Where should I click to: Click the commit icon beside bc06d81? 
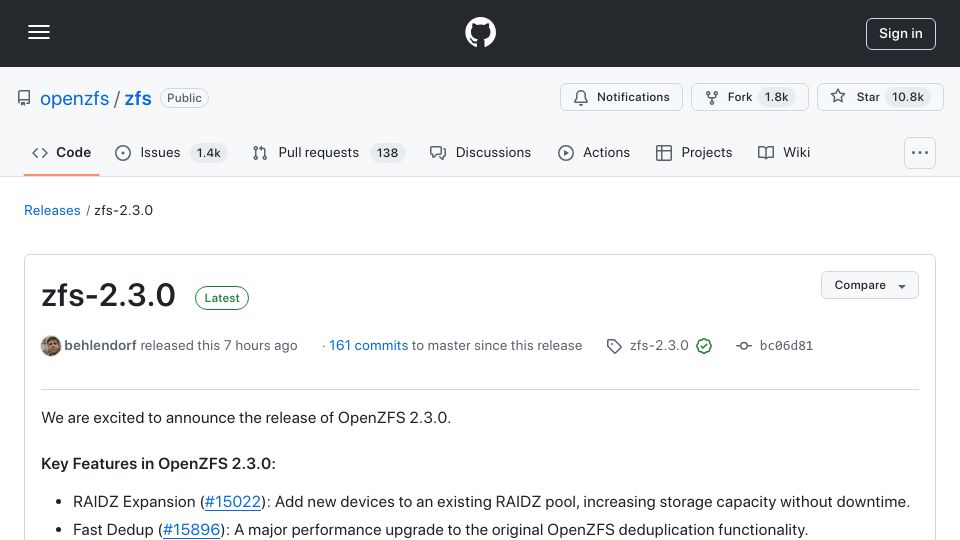pyautogui.click(x=744, y=346)
